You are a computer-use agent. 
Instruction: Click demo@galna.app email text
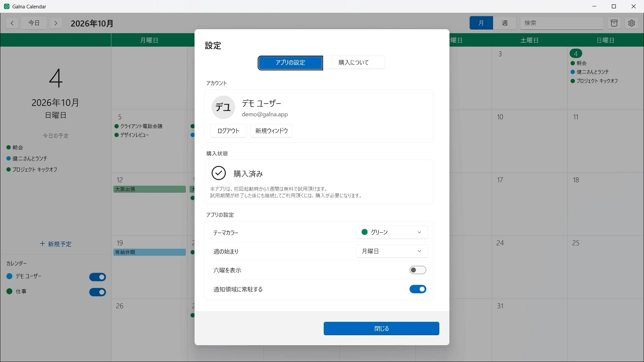pyautogui.click(x=265, y=114)
